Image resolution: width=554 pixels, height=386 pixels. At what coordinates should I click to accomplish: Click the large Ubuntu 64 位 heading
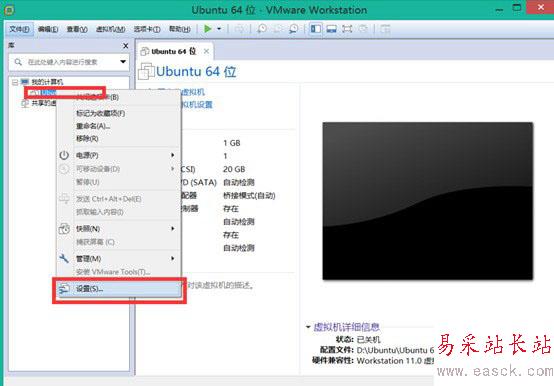(196, 72)
